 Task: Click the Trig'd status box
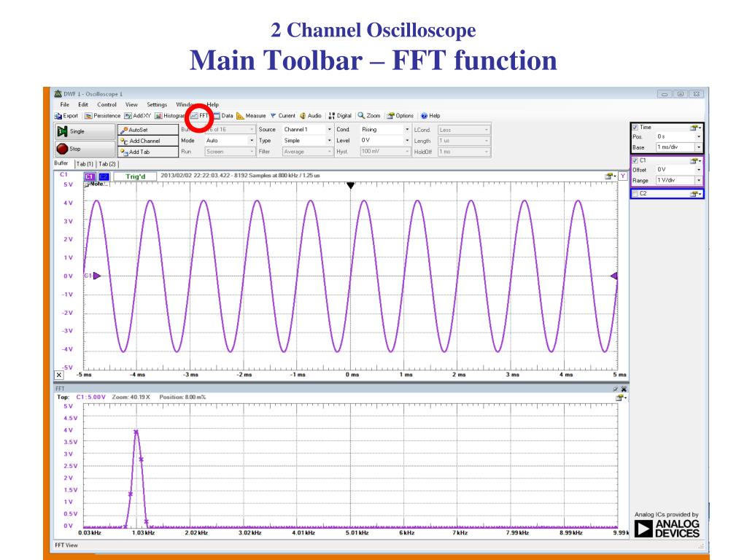point(135,176)
